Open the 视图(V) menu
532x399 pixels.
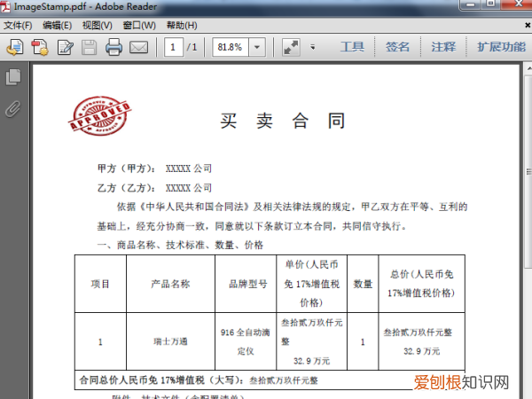coord(97,26)
